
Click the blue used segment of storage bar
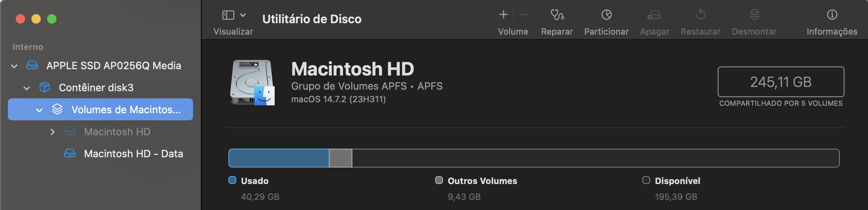pos(279,158)
